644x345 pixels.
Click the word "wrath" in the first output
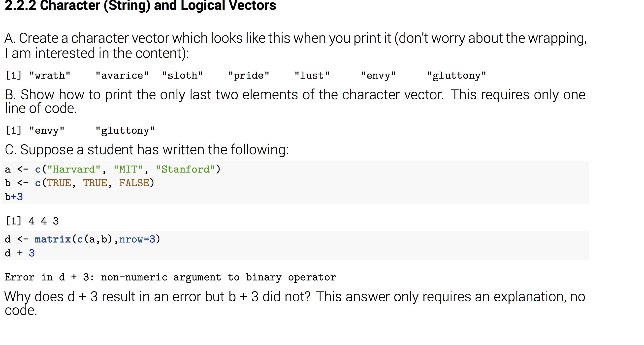pyautogui.click(x=50, y=75)
